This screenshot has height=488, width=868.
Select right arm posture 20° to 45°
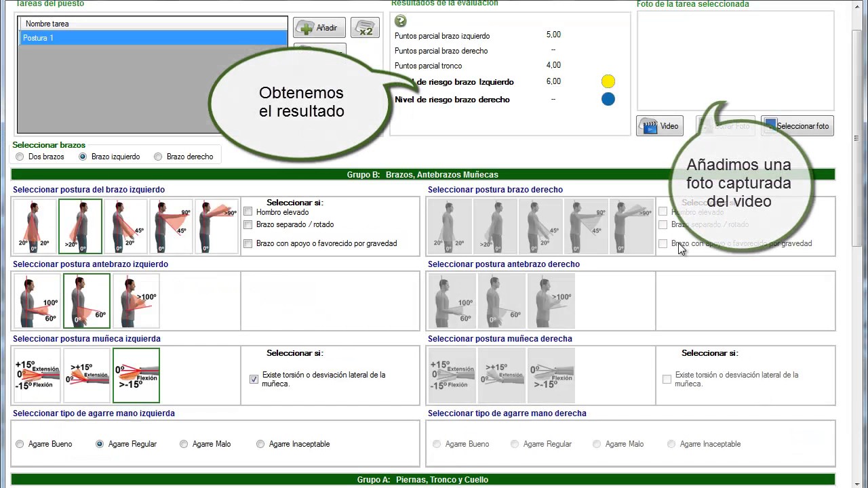coord(540,226)
